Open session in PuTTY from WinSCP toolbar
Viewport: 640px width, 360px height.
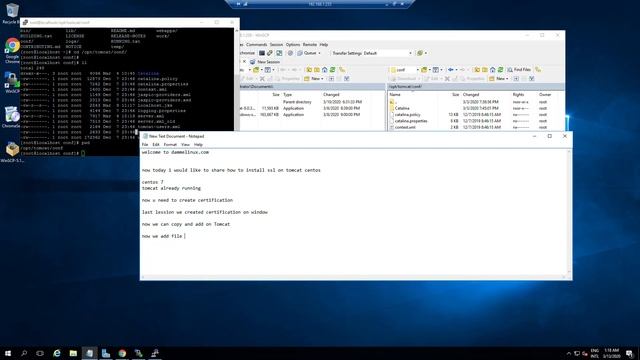(270, 53)
